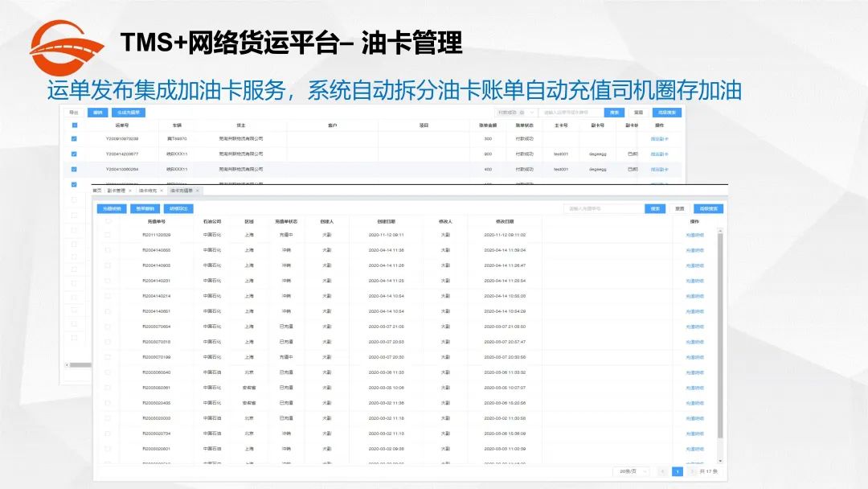This screenshot has width=868, height=489.
Task: Close the 油卡特充 tab
Action: 161,188
